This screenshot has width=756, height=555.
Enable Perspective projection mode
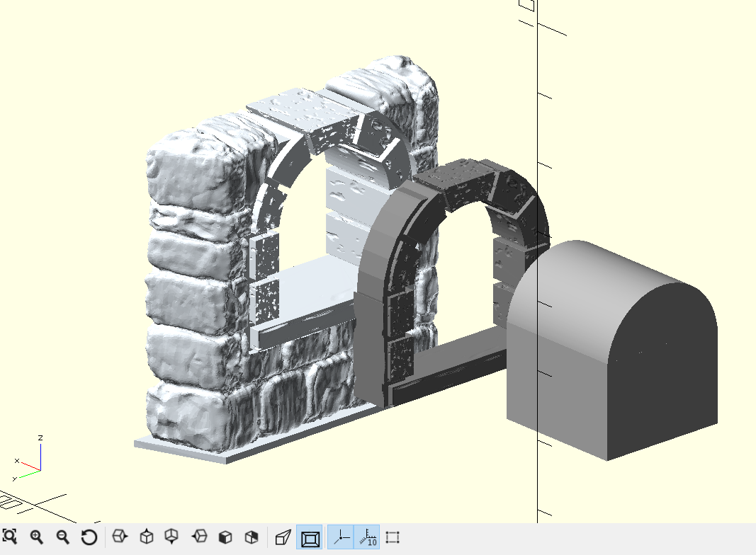pyautogui.click(x=283, y=538)
